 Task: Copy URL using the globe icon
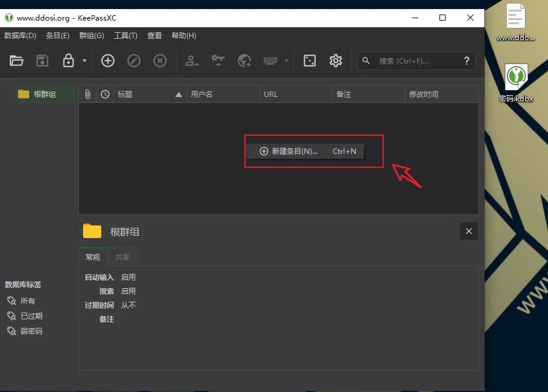(x=244, y=61)
